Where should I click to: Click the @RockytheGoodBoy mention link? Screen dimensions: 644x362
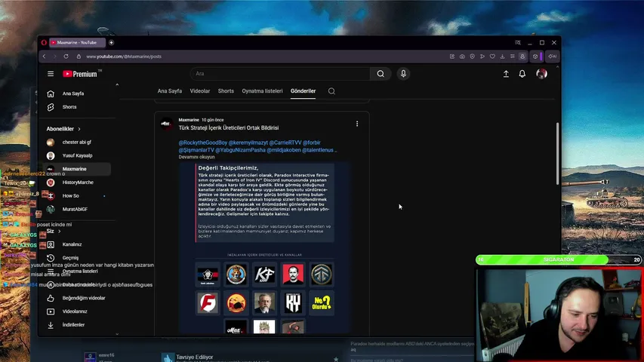[202, 143]
